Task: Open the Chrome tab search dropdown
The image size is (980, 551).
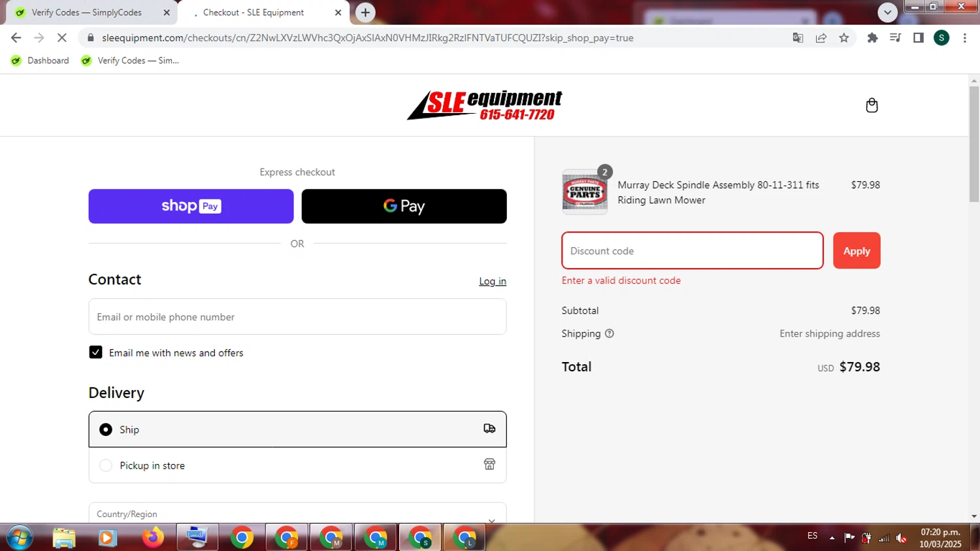Action: [x=887, y=12]
